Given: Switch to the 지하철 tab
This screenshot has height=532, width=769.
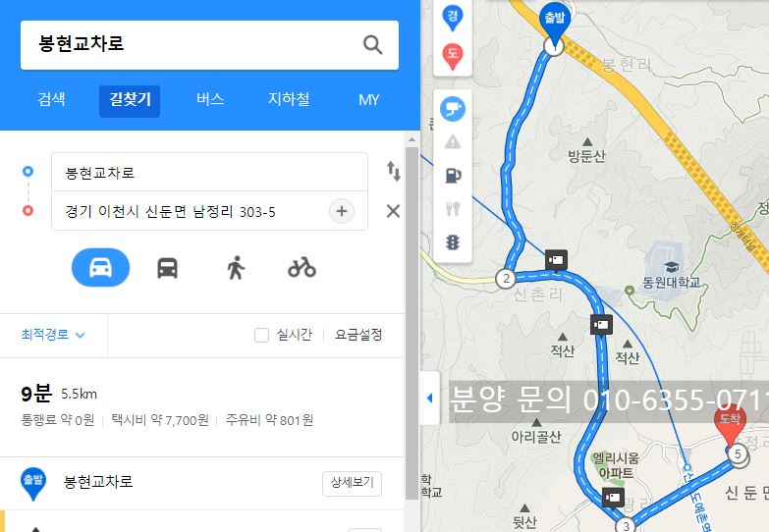Looking at the screenshot, I should (x=289, y=100).
